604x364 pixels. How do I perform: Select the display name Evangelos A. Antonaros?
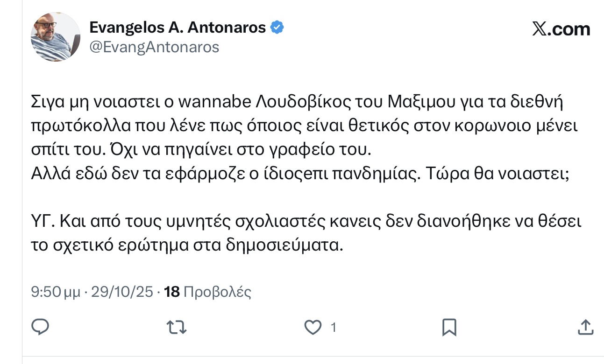coord(178,27)
